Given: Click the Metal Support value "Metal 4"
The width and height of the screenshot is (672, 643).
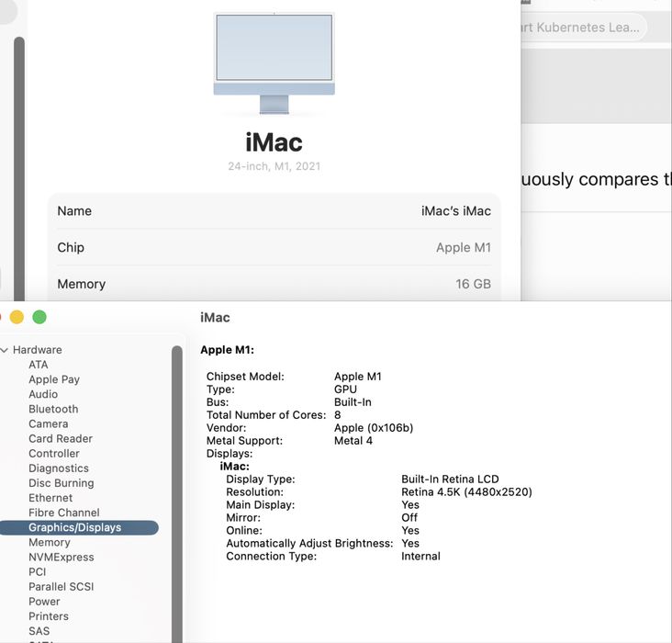Looking at the screenshot, I should click(x=353, y=441).
